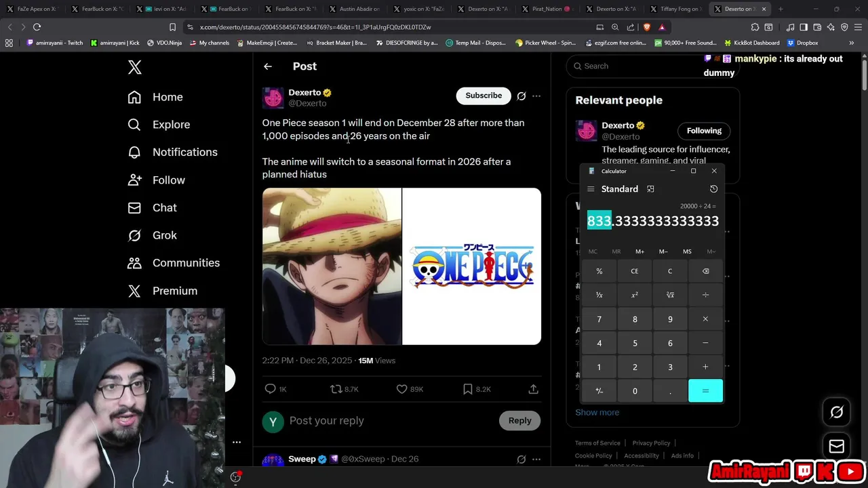
Task: Open Notifications in X sidebar
Action: coord(172,152)
